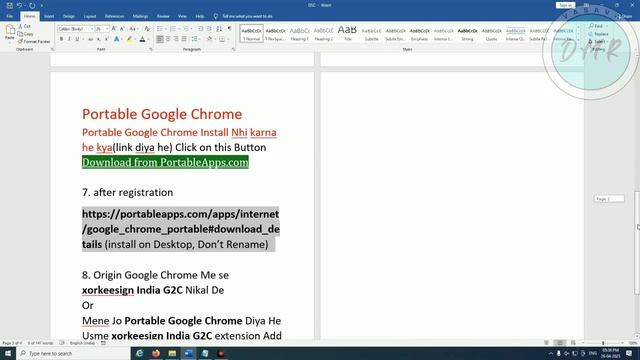Viewport: 640px width, 360px height.
Task: Center the paragraph text
Action: (168, 39)
